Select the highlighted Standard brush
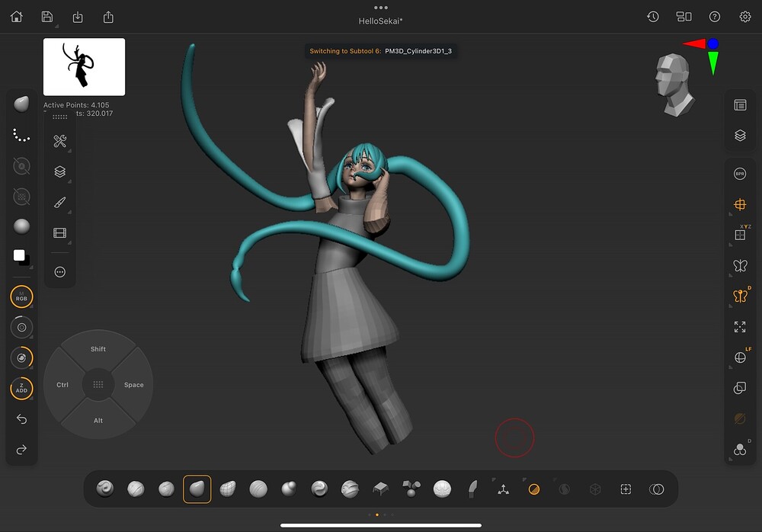 coord(197,489)
